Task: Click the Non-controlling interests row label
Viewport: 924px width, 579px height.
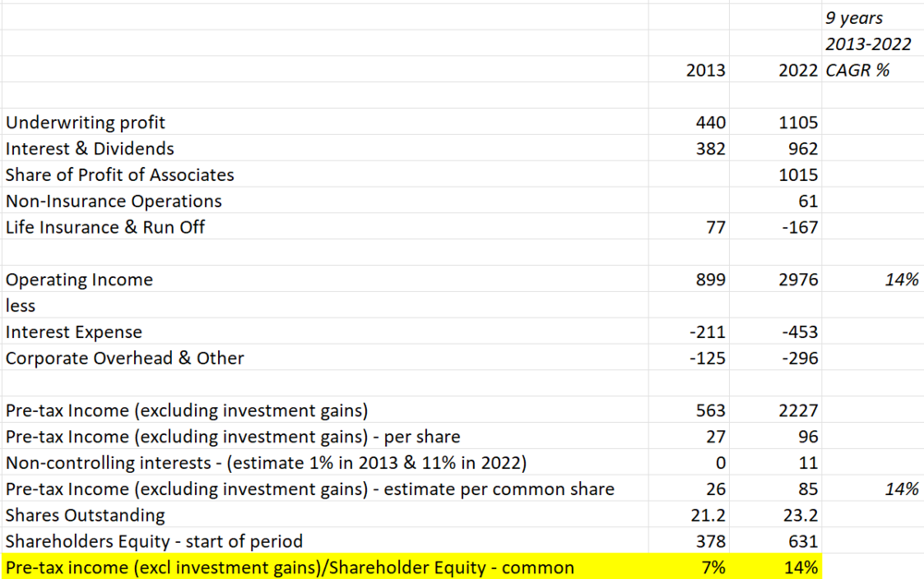Action: [x=324, y=463]
